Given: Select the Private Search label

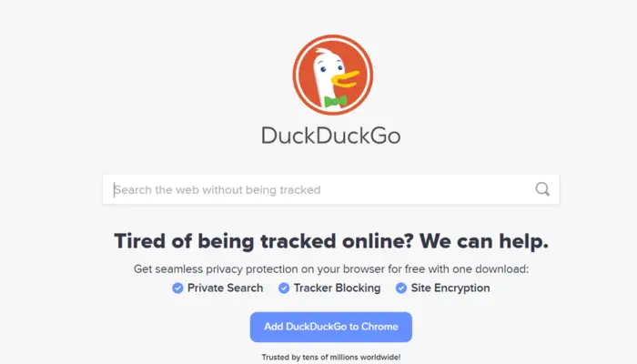Looking at the screenshot, I should click(225, 288).
